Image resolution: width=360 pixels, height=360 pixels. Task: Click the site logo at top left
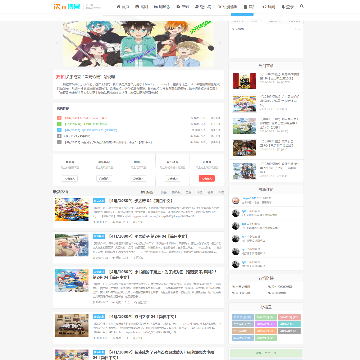point(68,6)
